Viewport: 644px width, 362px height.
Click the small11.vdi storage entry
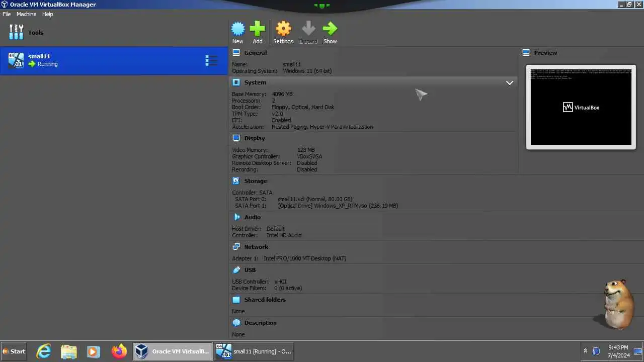point(315,199)
